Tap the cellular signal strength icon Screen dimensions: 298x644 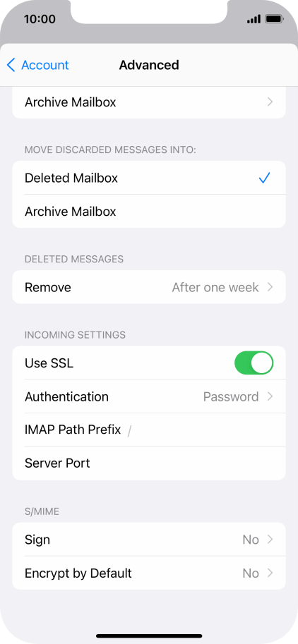(x=254, y=19)
